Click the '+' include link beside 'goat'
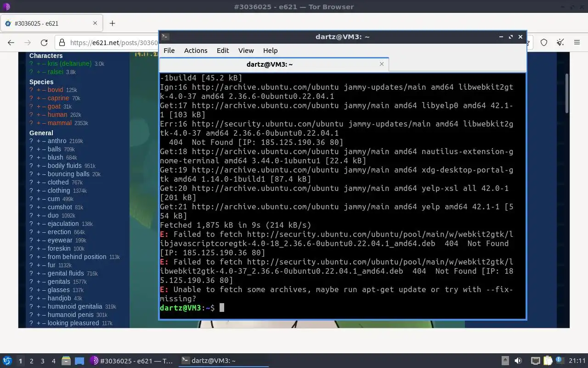588x368 pixels. pyautogui.click(x=39, y=107)
